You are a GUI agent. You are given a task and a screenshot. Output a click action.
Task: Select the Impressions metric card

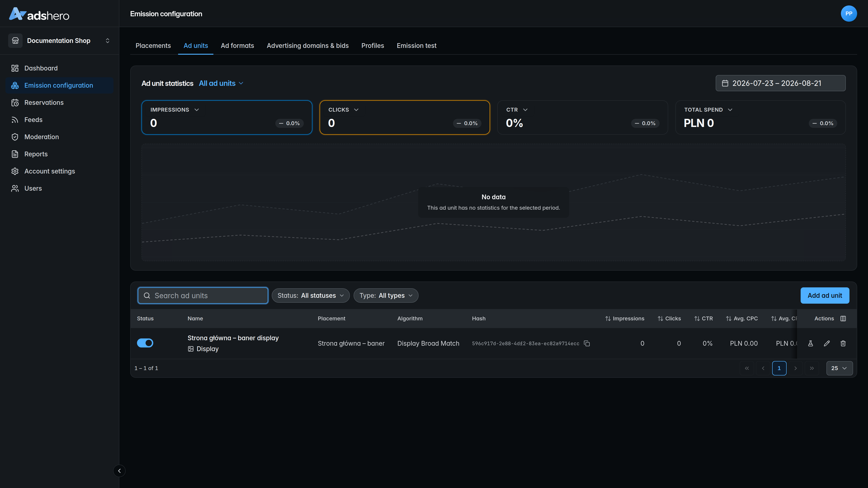click(227, 117)
